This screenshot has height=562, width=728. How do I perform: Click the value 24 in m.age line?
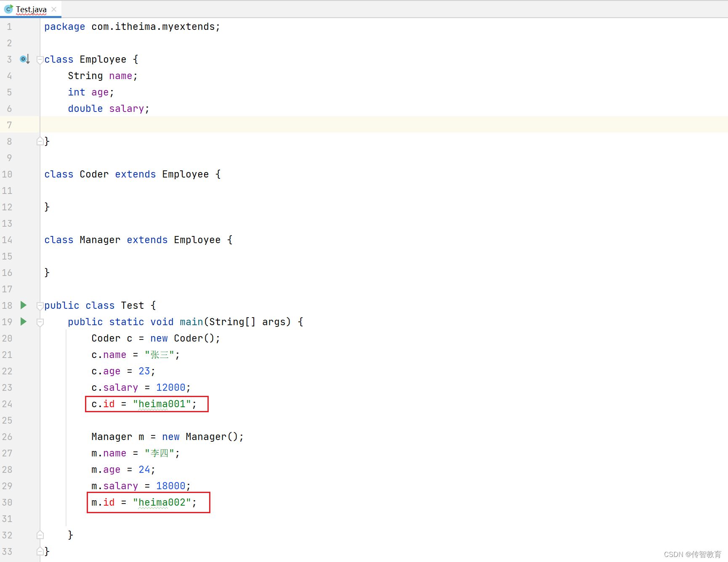click(x=144, y=469)
